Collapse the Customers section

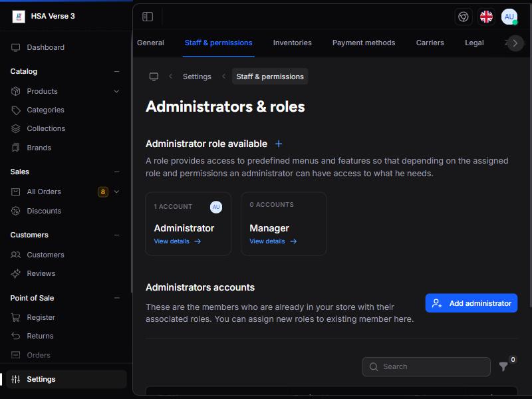click(117, 235)
